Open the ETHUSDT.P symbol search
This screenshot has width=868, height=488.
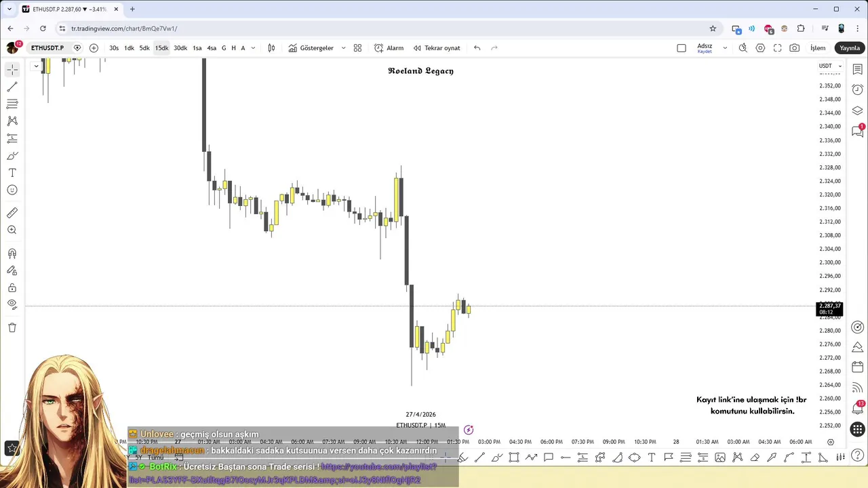[x=47, y=48]
